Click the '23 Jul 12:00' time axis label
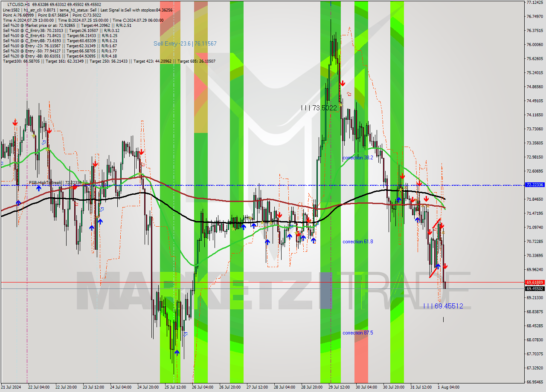The width and height of the screenshot is (546, 392). (x=93, y=387)
